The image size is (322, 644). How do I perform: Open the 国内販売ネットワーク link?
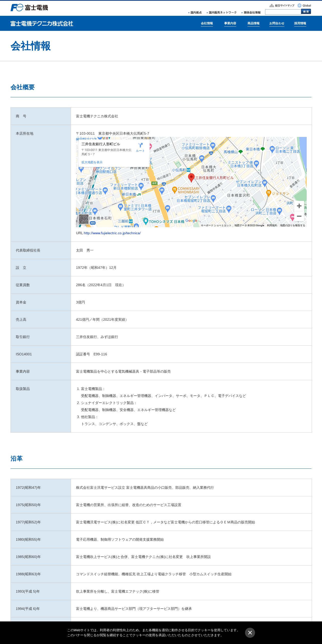222,13
